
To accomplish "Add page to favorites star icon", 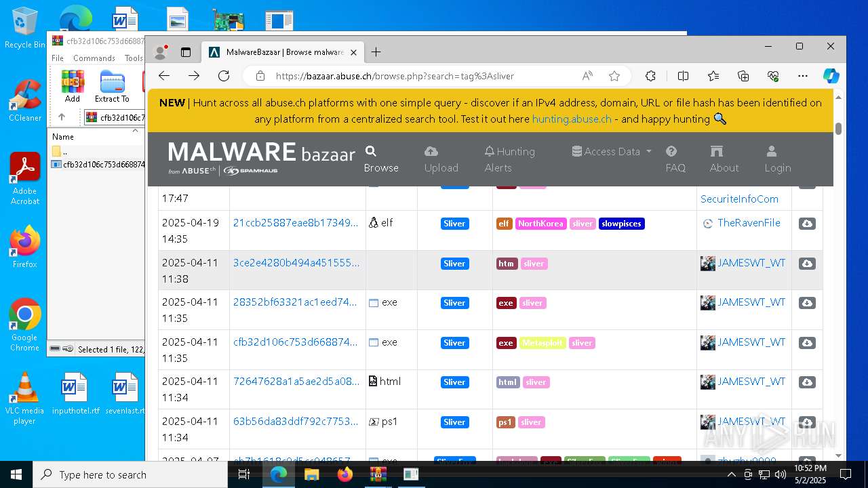I will tap(614, 76).
